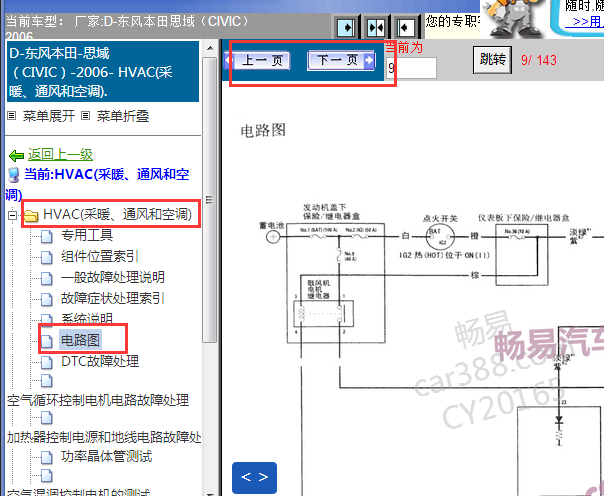
Task: Click the document icon beside 故障症状处理索引
Action: [x=47, y=299]
